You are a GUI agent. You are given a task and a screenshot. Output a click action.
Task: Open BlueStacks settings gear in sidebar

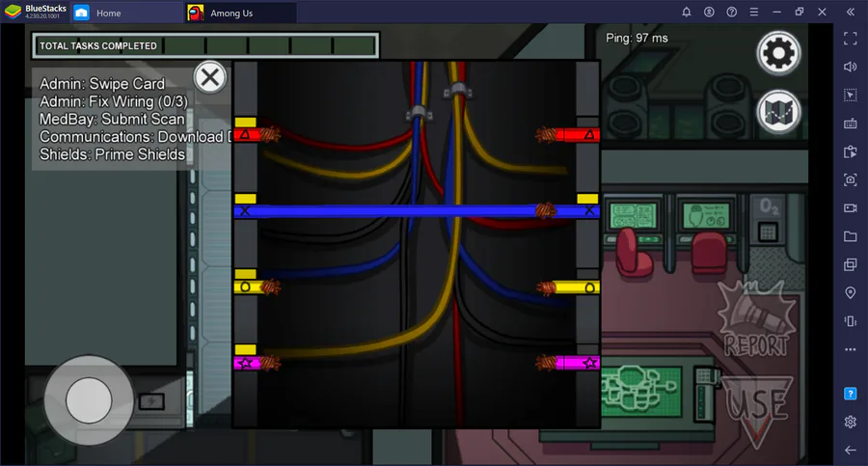[x=851, y=423]
